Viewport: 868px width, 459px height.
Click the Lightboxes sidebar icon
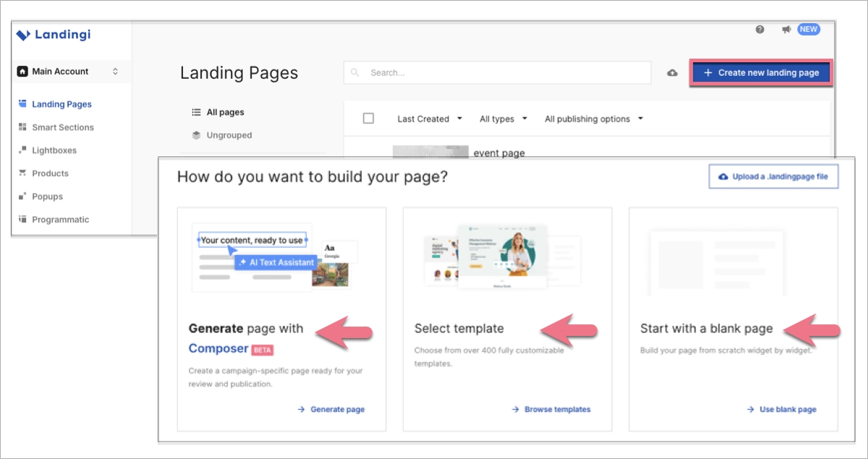[x=22, y=150]
